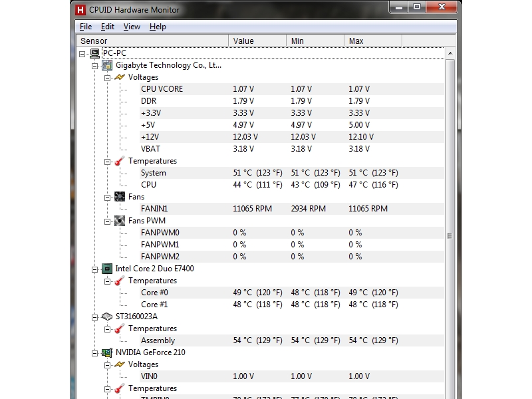Select the Assembly temperature row
The width and height of the screenshot is (532, 399).
(x=292, y=340)
